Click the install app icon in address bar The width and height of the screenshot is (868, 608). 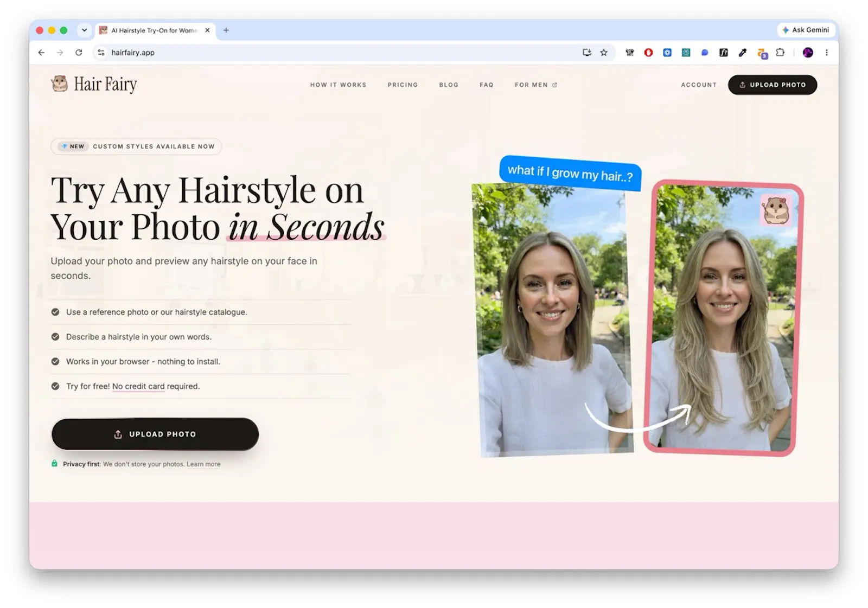(x=586, y=53)
